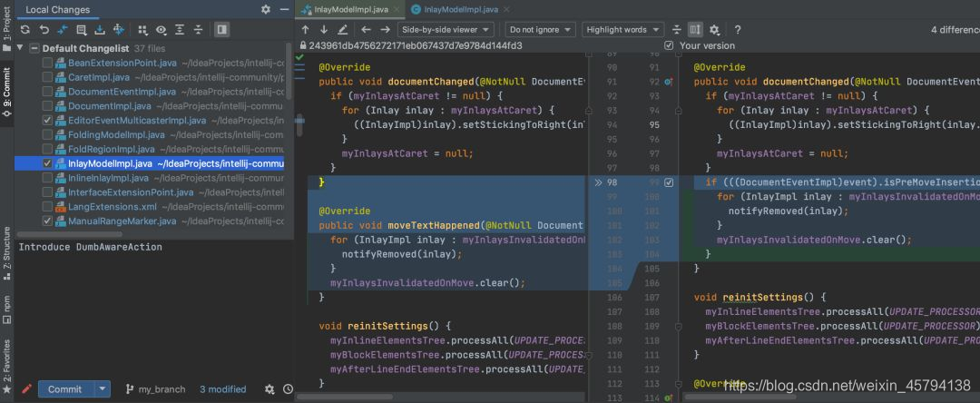The height and width of the screenshot is (403, 980).
Task: Open the Do not ignore dropdown
Action: [540, 29]
